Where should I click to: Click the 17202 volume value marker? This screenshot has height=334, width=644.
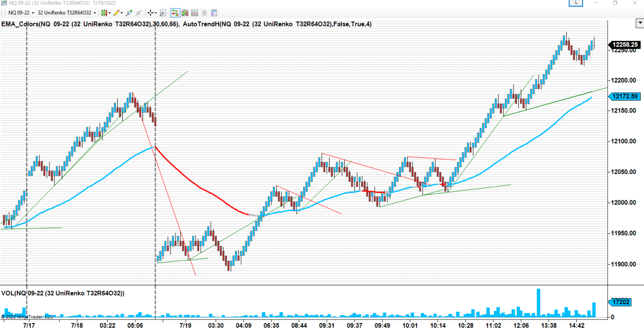click(620, 302)
